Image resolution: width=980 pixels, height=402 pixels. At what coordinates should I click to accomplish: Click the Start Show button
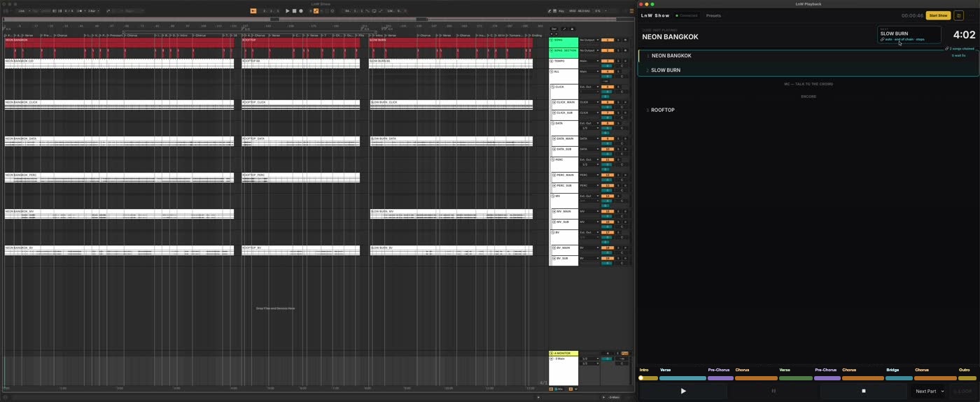click(x=938, y=15)
